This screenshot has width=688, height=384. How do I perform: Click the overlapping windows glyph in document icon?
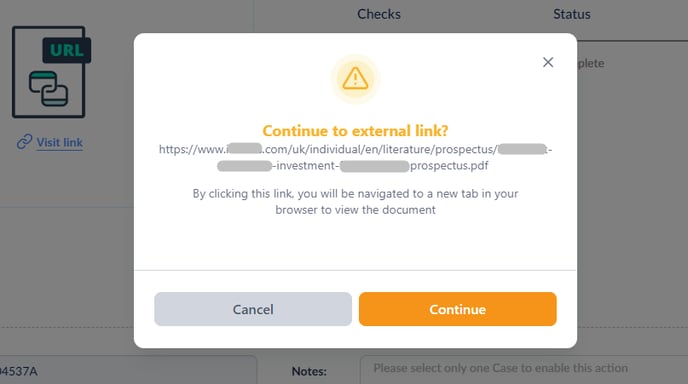pos(48,89)
